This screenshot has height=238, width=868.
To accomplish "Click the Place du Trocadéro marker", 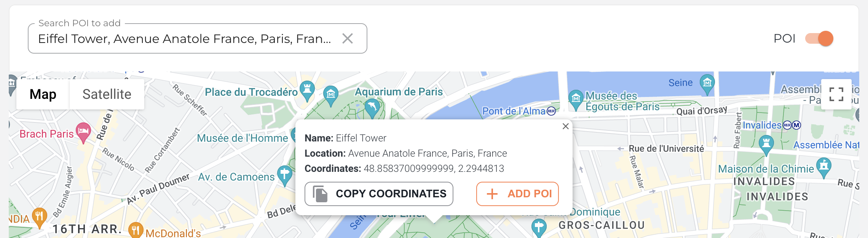I will point(307,90).
